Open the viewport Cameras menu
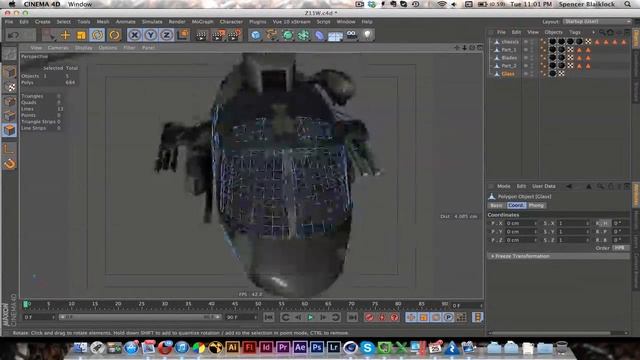 point(58,48)
